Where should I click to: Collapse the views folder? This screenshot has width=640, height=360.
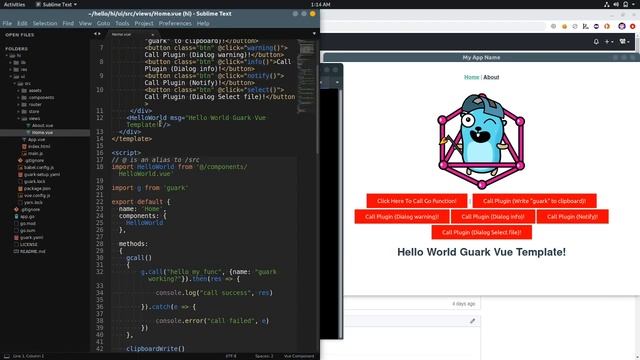point(18,118)
